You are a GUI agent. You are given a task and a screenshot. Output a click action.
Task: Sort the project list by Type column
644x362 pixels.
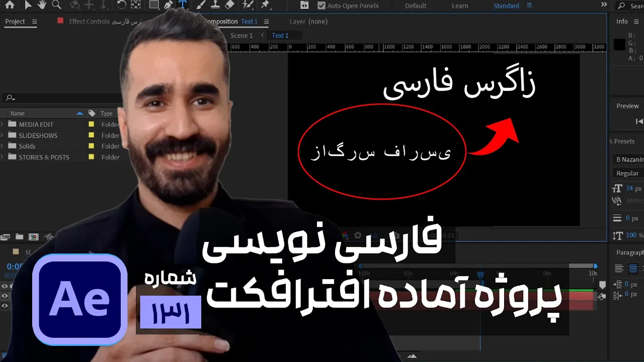(x=106, y=113)
